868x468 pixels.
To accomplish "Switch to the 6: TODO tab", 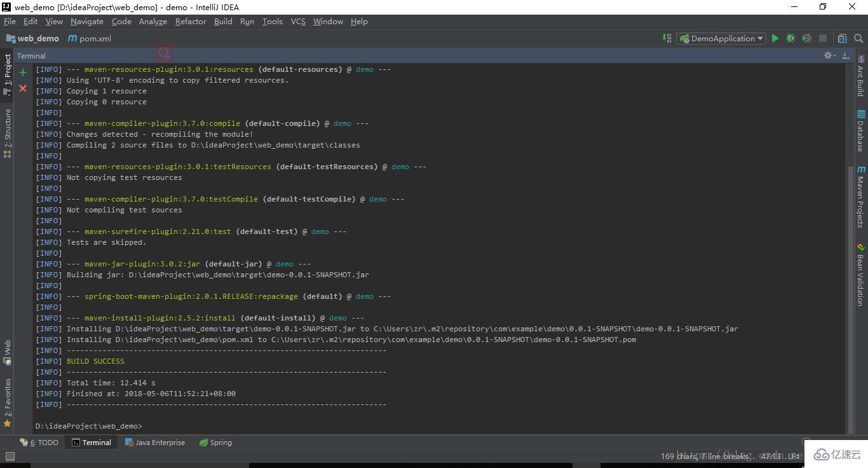I will tap(39, 443).
